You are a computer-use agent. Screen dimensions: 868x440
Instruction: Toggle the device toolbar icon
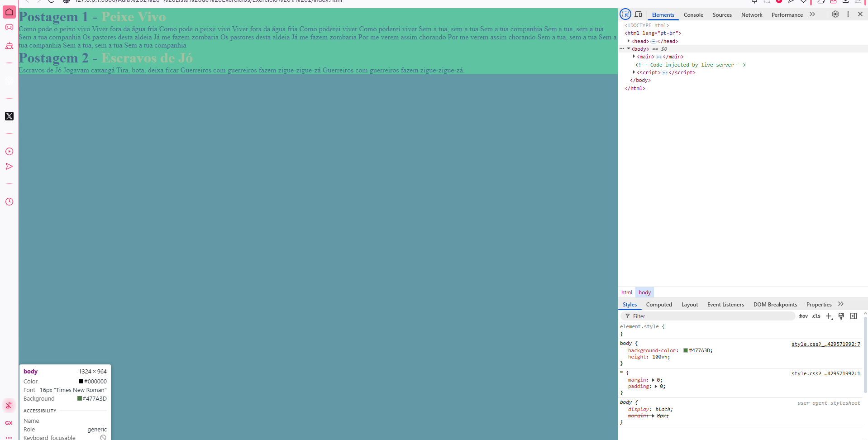click(x=639, y=14)
